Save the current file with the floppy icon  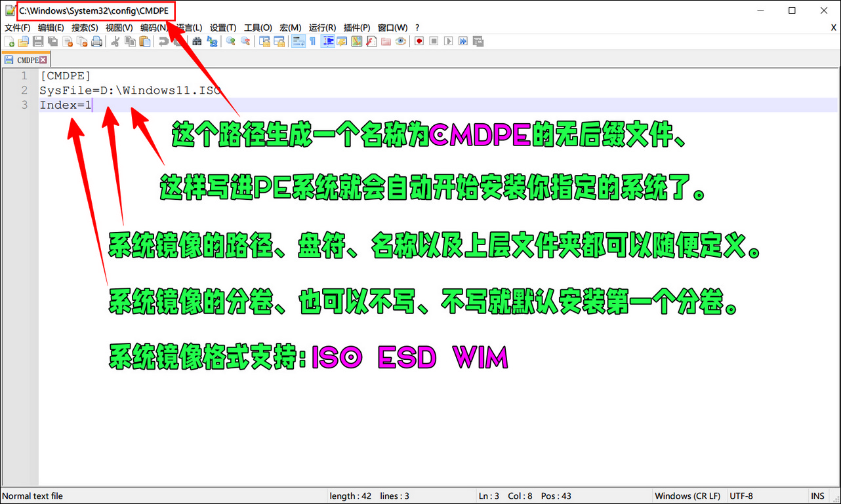[x=38, y=41]
